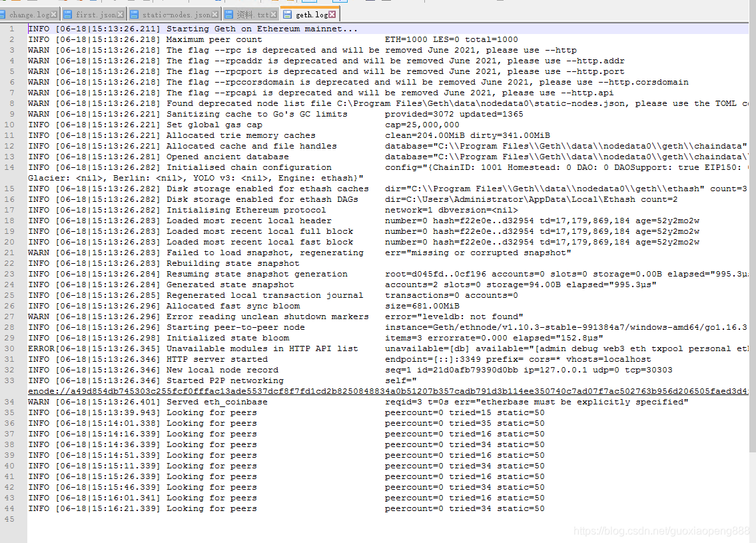Click 'clean=204.00MiB dirty=341.00MiB' value
The width and height of the screenshot is (756, 543).
467,135
